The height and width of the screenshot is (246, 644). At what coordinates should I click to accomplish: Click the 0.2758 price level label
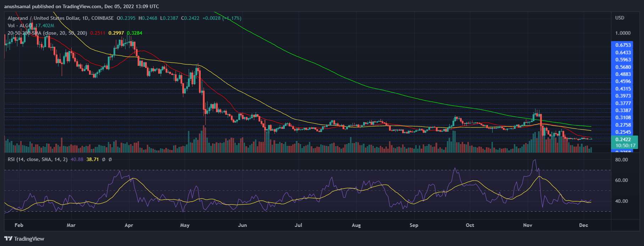click(623, 125)
